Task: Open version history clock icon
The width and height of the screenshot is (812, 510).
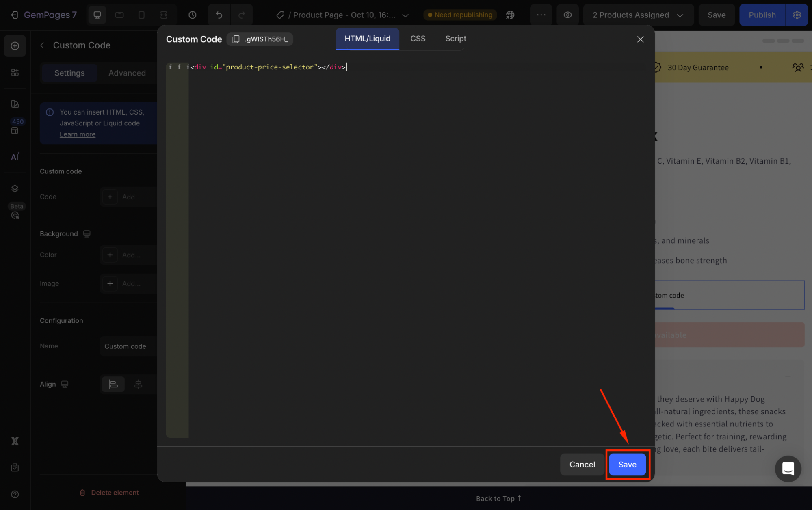Action: [193, 15]
